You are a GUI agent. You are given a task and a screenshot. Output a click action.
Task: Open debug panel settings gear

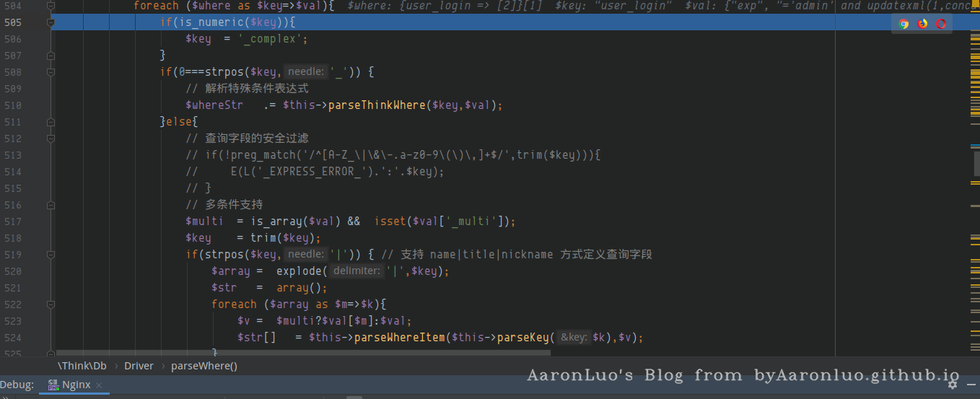point(953,385)
